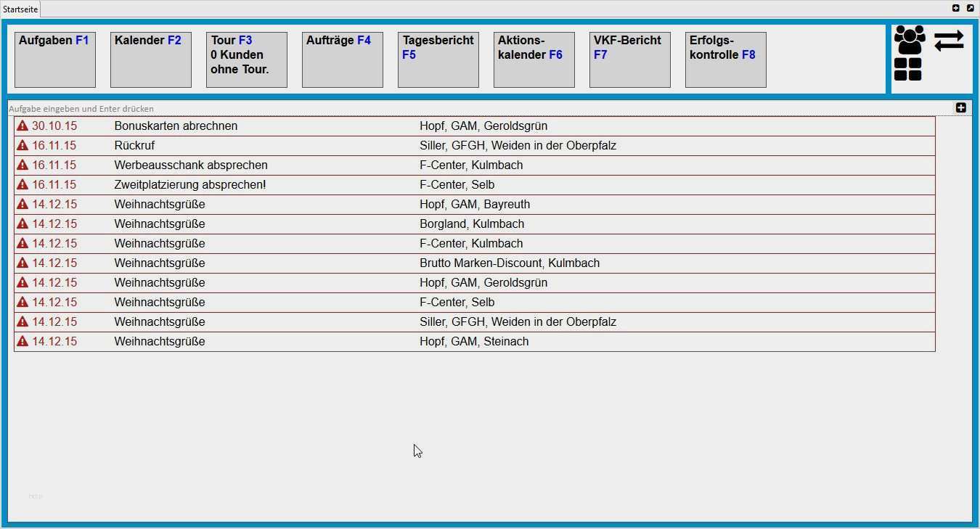The height and width of the screenshot is (529, 980).
Task: Click the sync arrows icon
Action: [949, 41]
